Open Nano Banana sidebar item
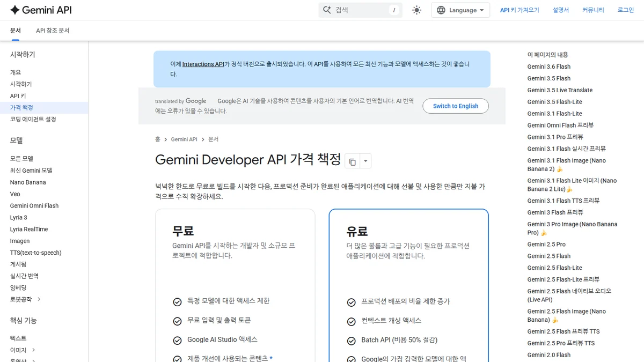 [28, 182]
